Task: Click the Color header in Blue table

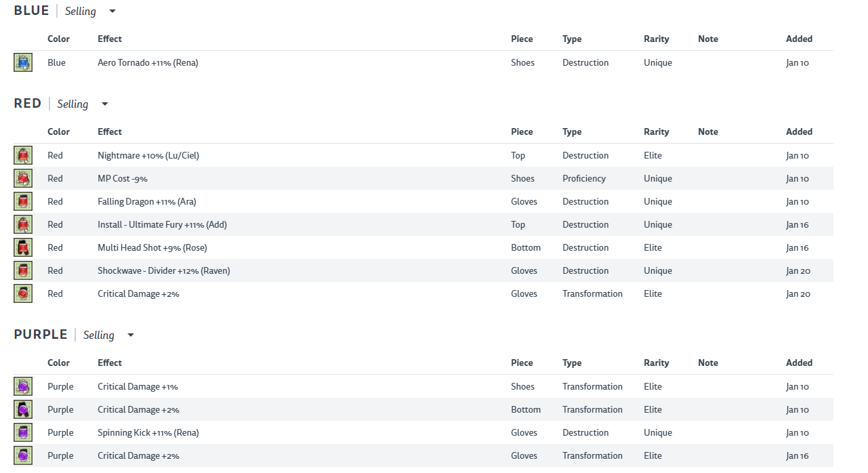Action: 58,39
